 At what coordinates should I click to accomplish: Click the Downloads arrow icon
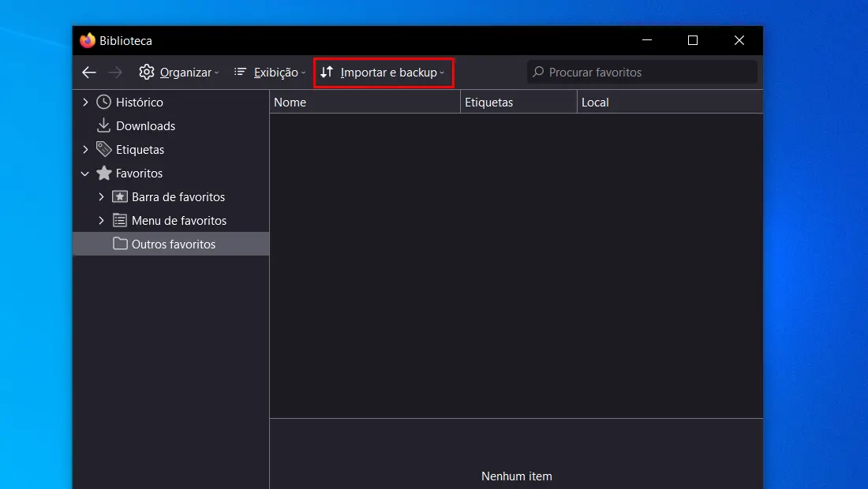[x=103, y=125]
